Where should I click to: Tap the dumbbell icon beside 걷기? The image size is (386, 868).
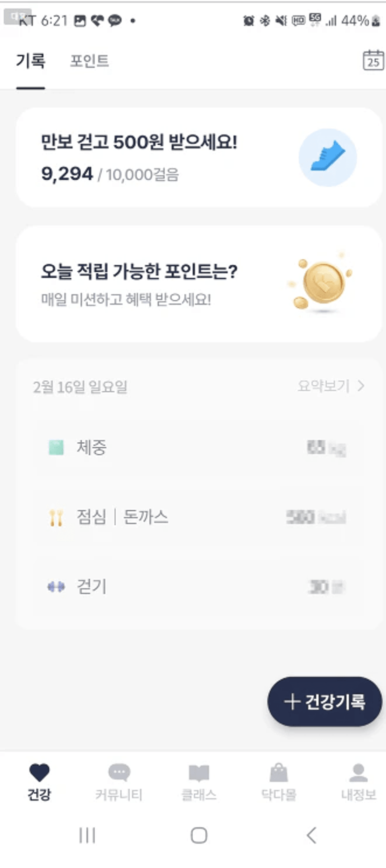(x=56, y=586)
